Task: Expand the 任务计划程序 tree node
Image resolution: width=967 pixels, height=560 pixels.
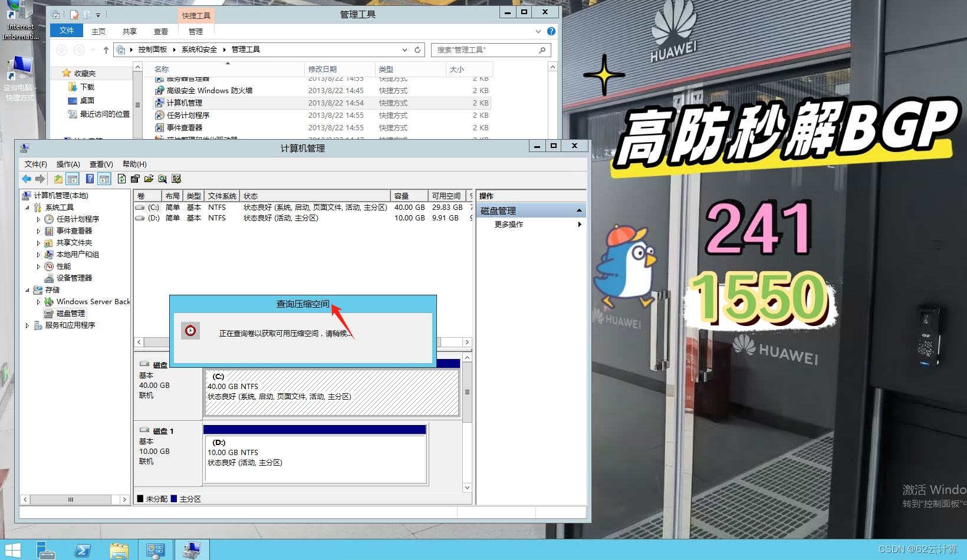Action: click(38, 219)
